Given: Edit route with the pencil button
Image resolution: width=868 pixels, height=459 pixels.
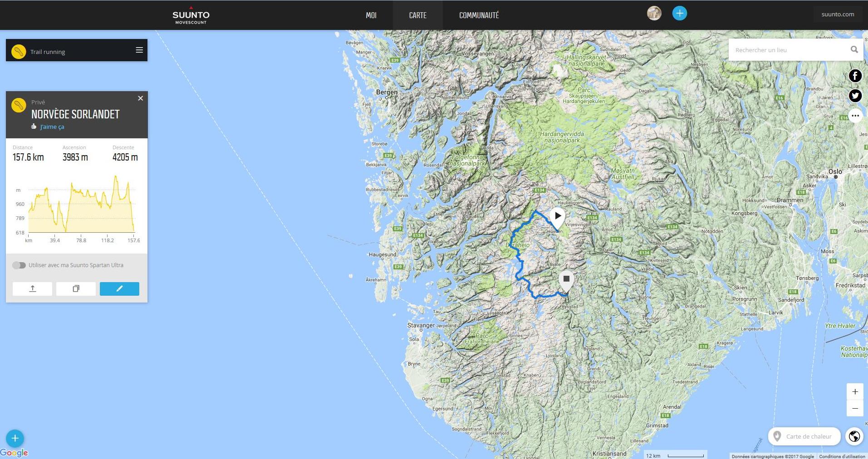Looking at the screenshot, I should click(x=119, y=289).
